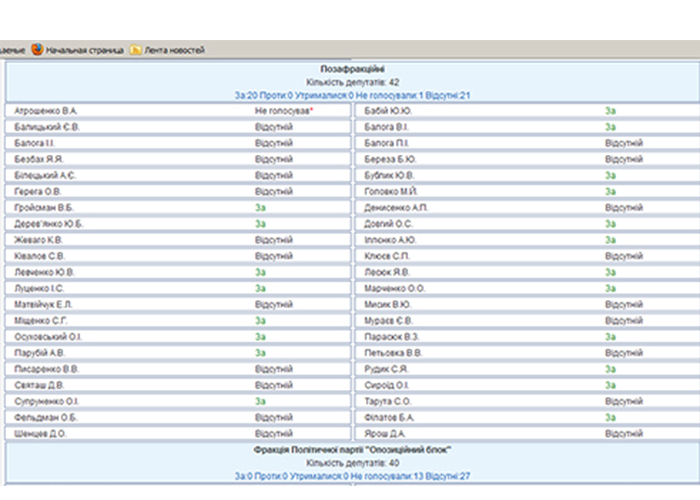Click the feed icon beside Лента новостей

coord(135,49)
